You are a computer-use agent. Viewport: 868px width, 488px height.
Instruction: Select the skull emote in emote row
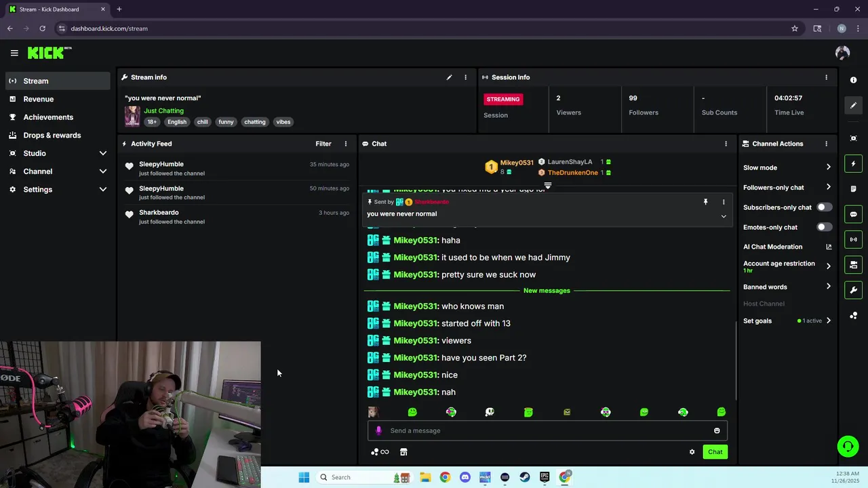coord(490,412)
